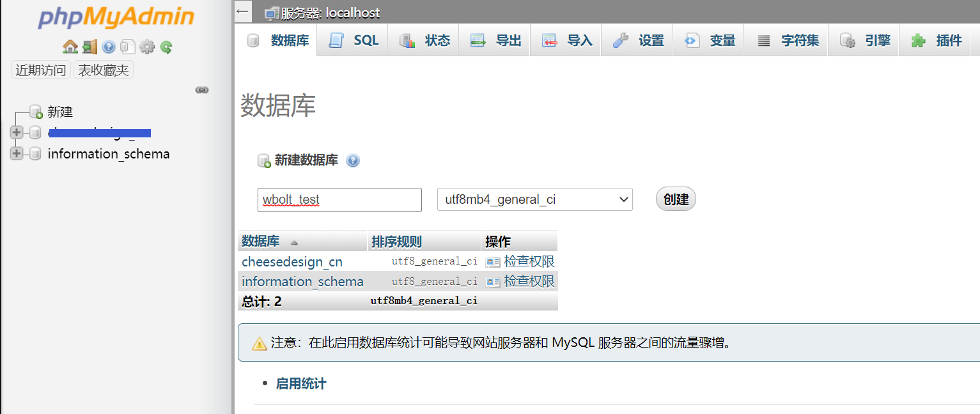Screen dimensions: 980x414
Task: Open the collation dropdown showing utf8mb4_general_ci
Action: point(534,199)
